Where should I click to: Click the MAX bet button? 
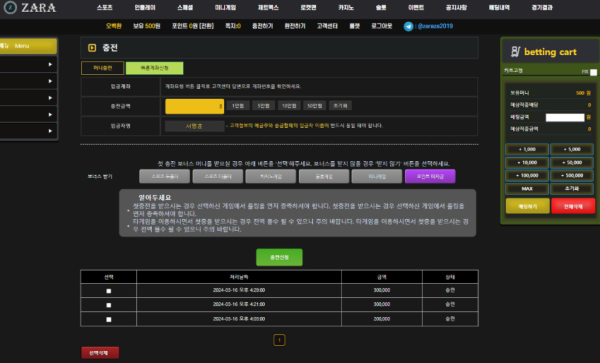point(527,189)
